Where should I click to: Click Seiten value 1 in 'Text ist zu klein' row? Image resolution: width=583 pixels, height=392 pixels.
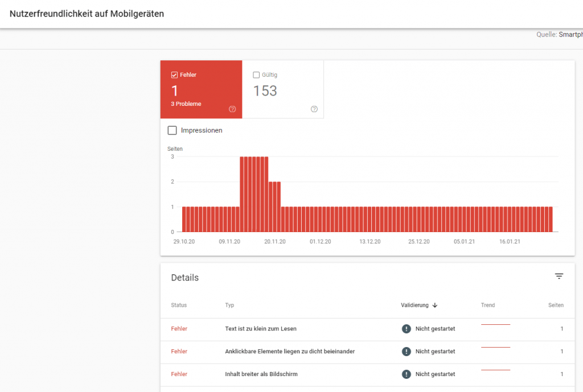[562, 328]
